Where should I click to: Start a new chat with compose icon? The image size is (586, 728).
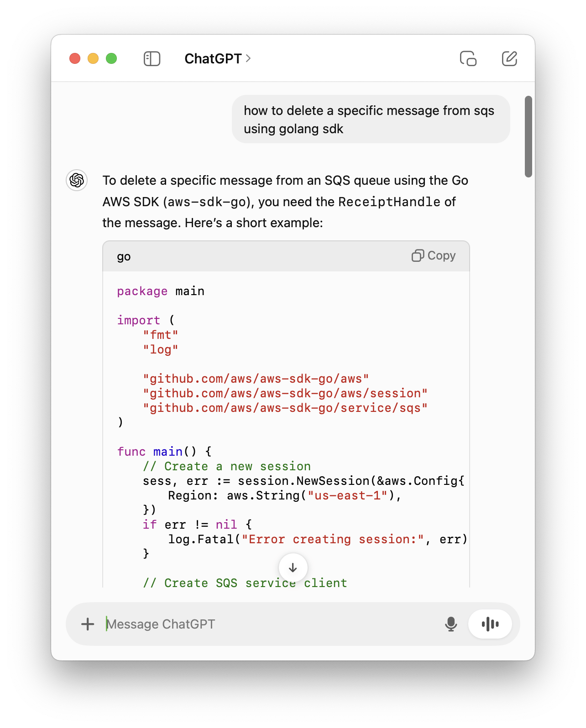[x=509, y=59]
